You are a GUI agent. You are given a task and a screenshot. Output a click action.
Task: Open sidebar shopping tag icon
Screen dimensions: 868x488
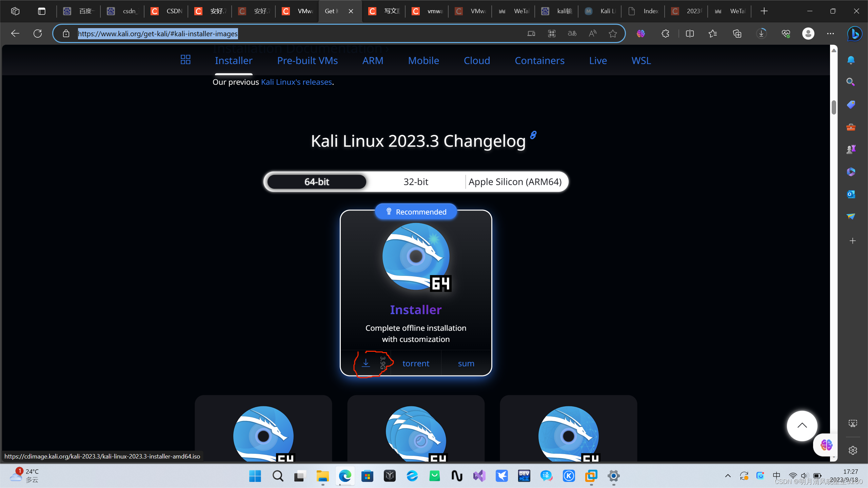(851, 104)
